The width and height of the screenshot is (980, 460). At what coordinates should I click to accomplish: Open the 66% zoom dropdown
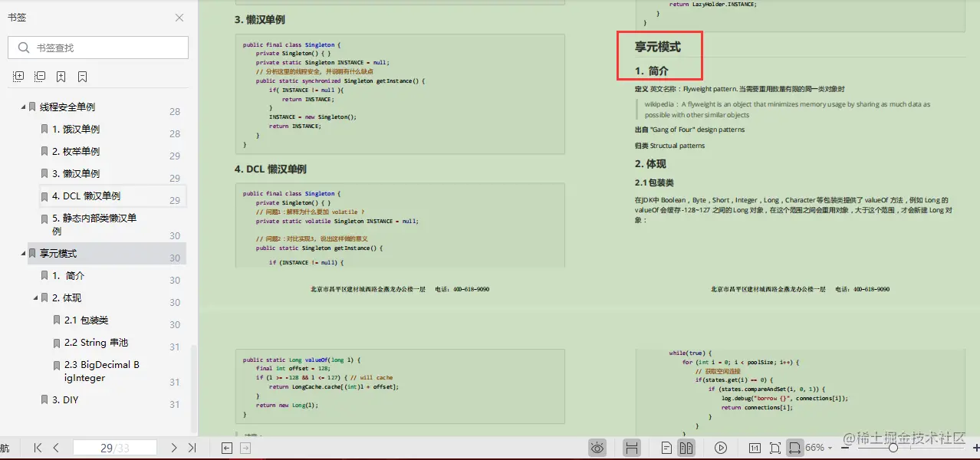point(819,448)
